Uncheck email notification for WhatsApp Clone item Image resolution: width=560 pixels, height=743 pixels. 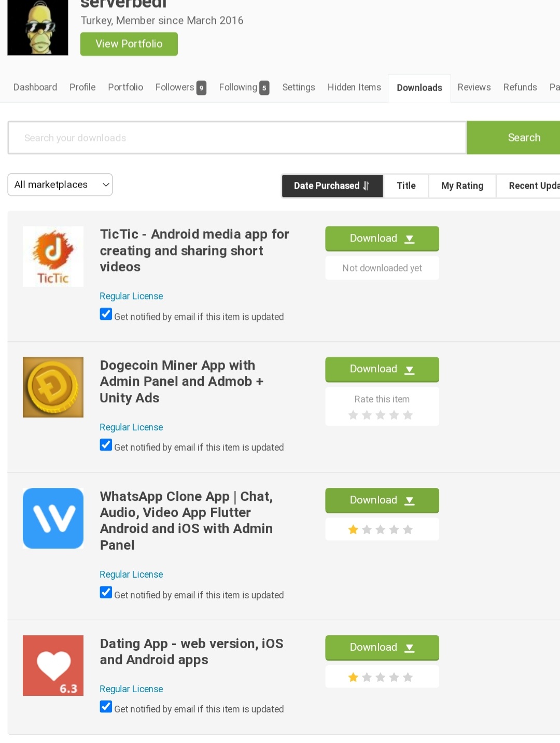click(106, 592)
